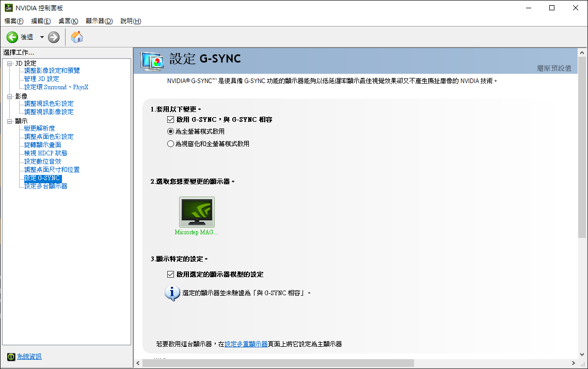Open the 說明(H) menu

click(131, 21)
